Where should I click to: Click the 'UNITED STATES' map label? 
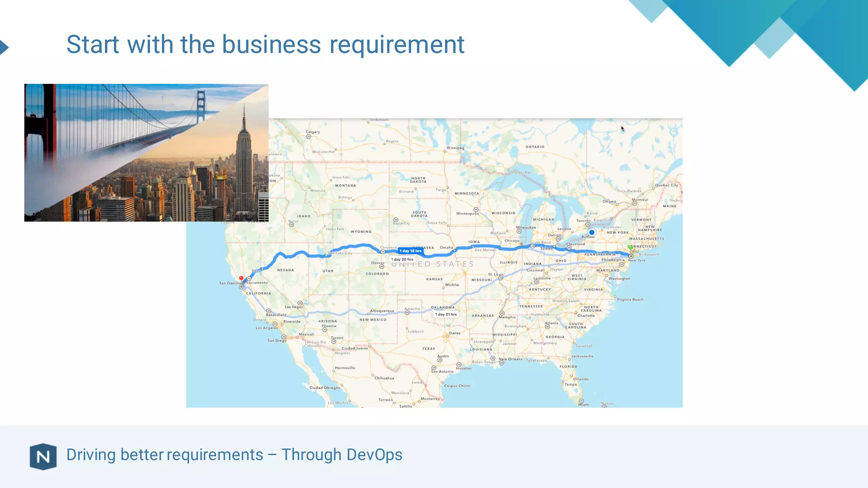pyautogui.click(x=432, y=264)
